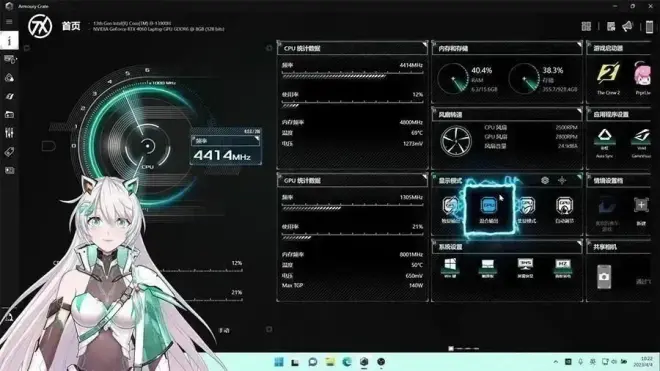660x371 pixels.
Task: Open the hamburger menu in the sidebar
Action: click(9, 21)
